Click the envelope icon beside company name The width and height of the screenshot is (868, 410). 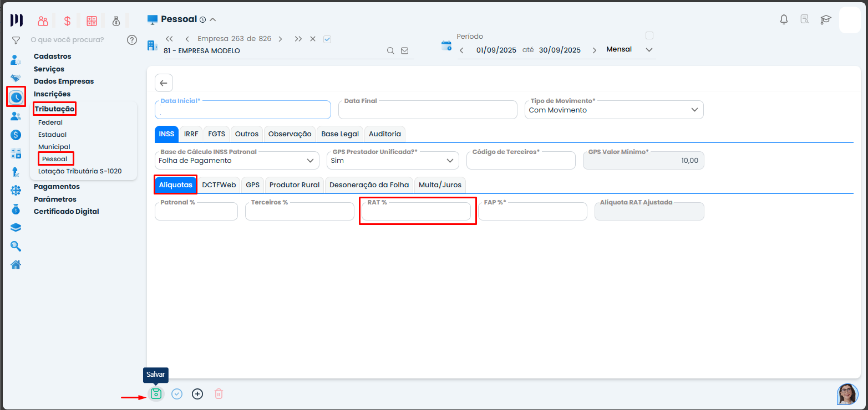click(x=404, y=50)
